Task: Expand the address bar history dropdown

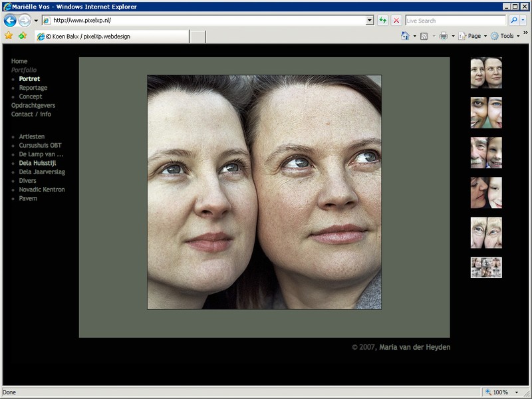Action: 370,21
